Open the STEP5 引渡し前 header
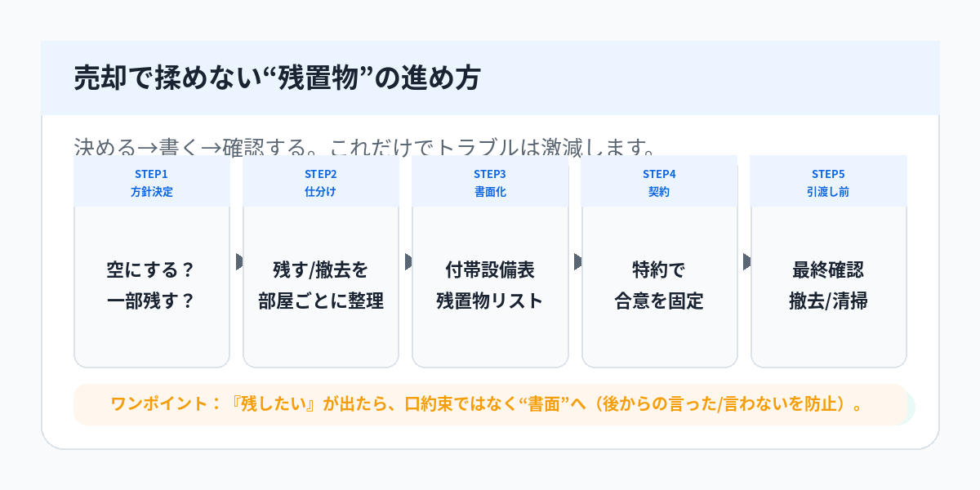Viewport: 980px width, 490px height. point(828,183)
